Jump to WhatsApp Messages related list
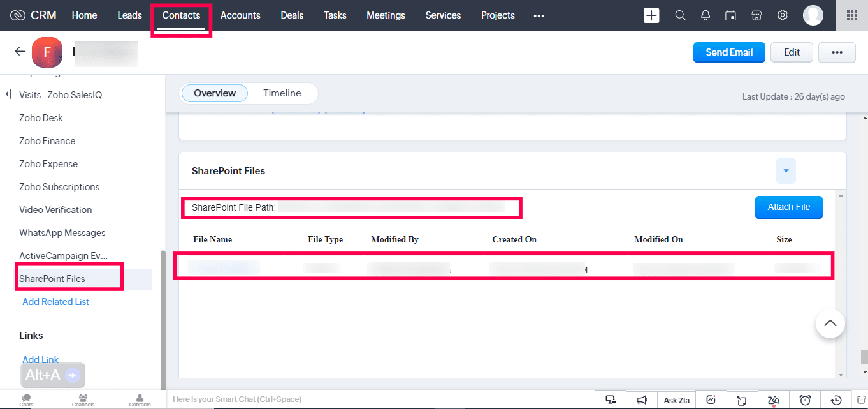 (62, 233)
